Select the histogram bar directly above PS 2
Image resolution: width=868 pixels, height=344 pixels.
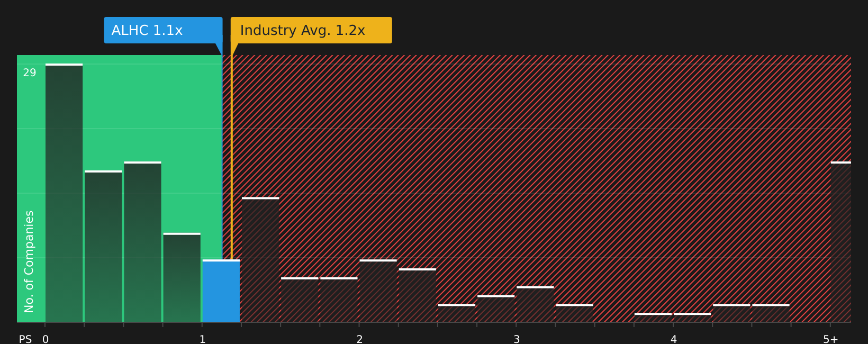tap(378, 291)
